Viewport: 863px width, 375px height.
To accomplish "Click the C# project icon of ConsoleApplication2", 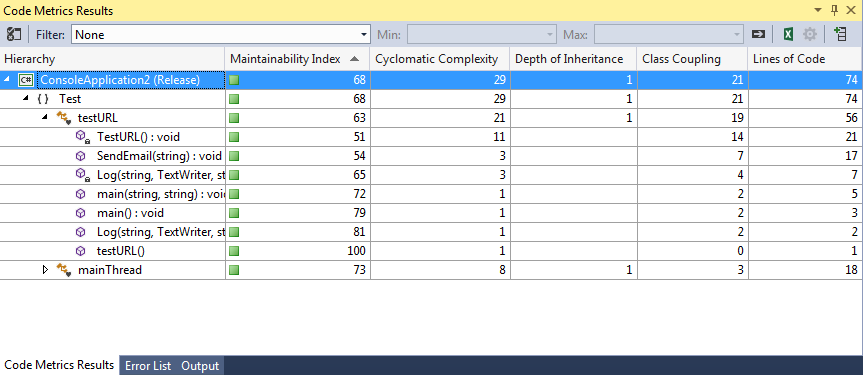I will click(26, 80).
